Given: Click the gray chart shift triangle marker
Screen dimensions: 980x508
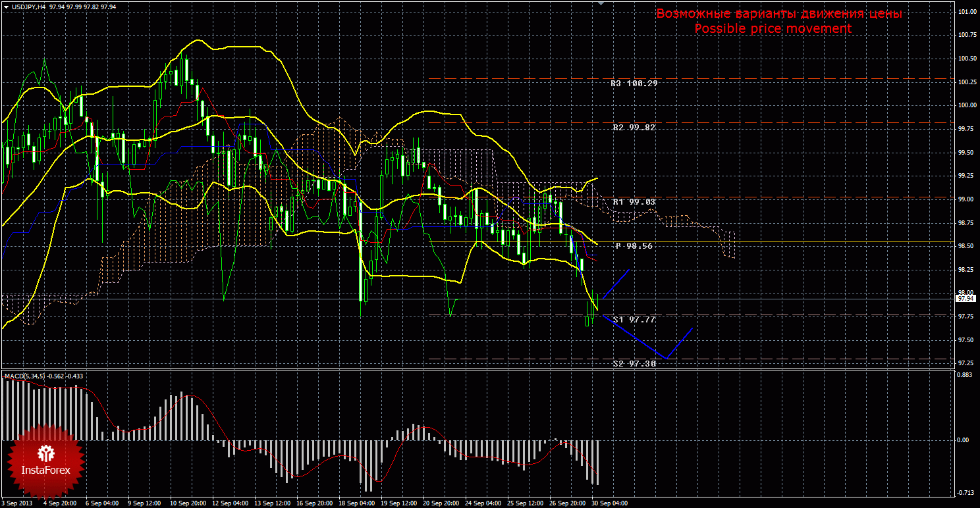Looking at the screenshot, I should [x=600, y=3].
